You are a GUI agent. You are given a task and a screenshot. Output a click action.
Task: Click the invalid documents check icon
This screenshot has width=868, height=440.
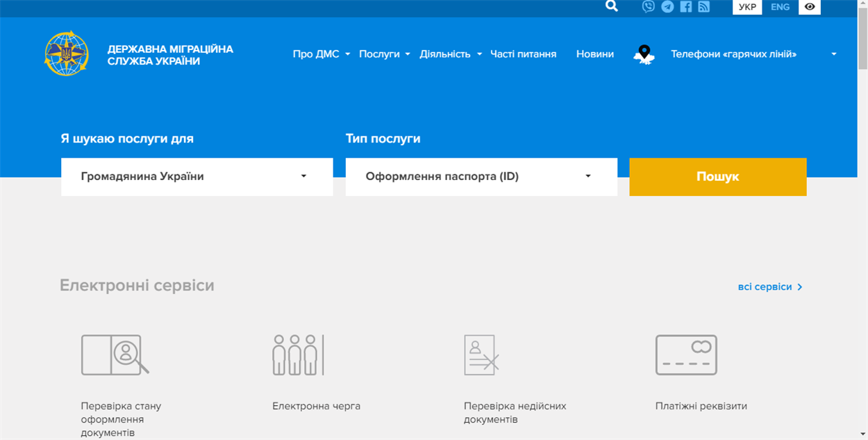[x=481, y=355]
